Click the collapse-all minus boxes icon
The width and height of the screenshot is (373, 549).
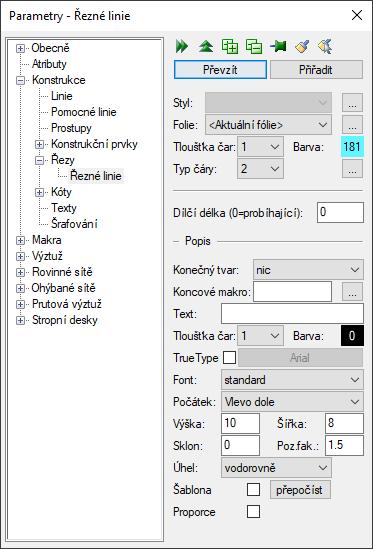pyautogui.click(x=254, y=46)
